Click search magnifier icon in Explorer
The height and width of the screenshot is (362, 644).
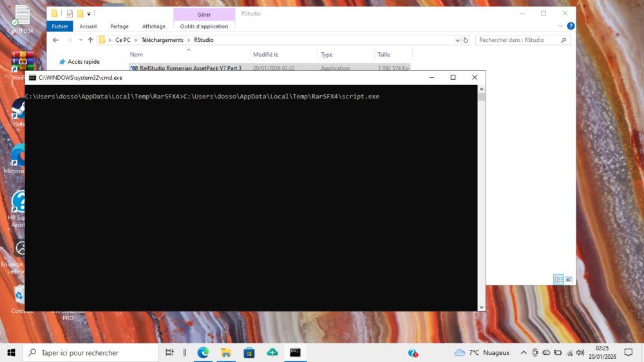pyautogui.click(x=563, y=40)
